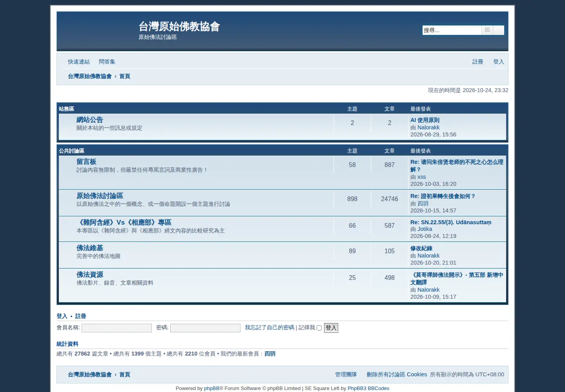
Task: Open the 管理團隊 team page link
Action: click(346, 374)
